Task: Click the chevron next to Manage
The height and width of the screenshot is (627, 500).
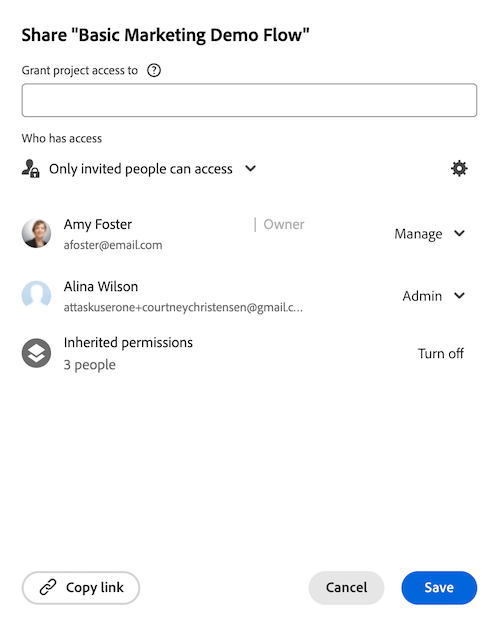Action: point(460,233)
